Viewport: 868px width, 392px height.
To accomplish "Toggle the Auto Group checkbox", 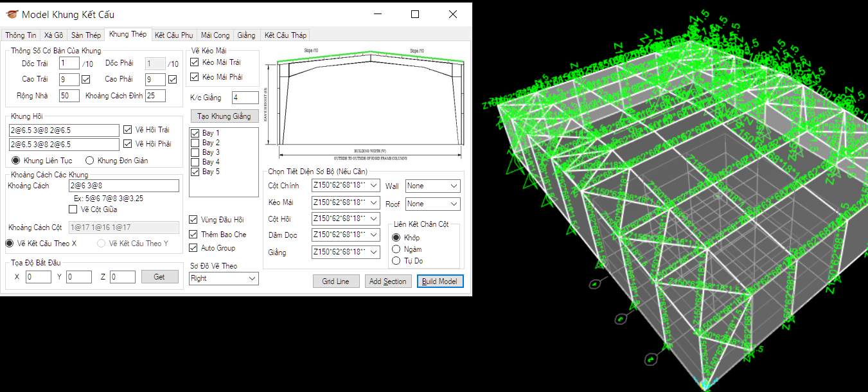I will [193, 248].
